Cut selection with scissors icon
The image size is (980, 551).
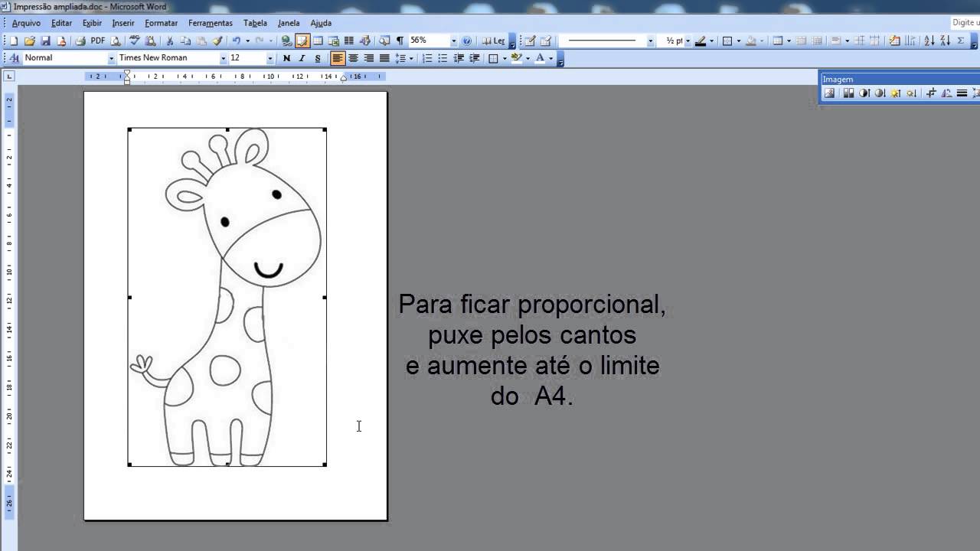170,41
